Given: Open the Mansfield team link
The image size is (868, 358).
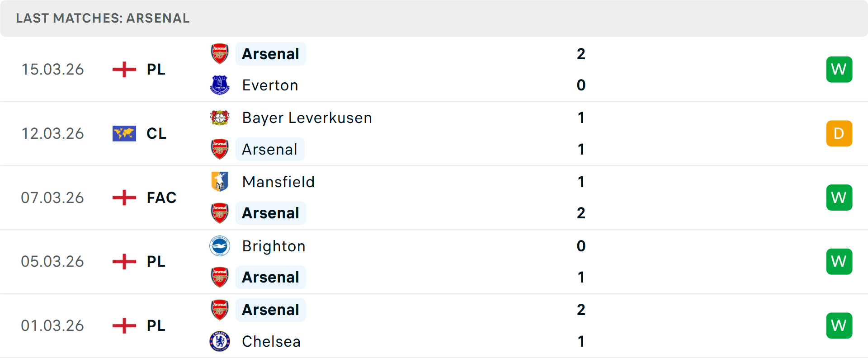Looking at the screenshot, I should [x=278, y=182].
